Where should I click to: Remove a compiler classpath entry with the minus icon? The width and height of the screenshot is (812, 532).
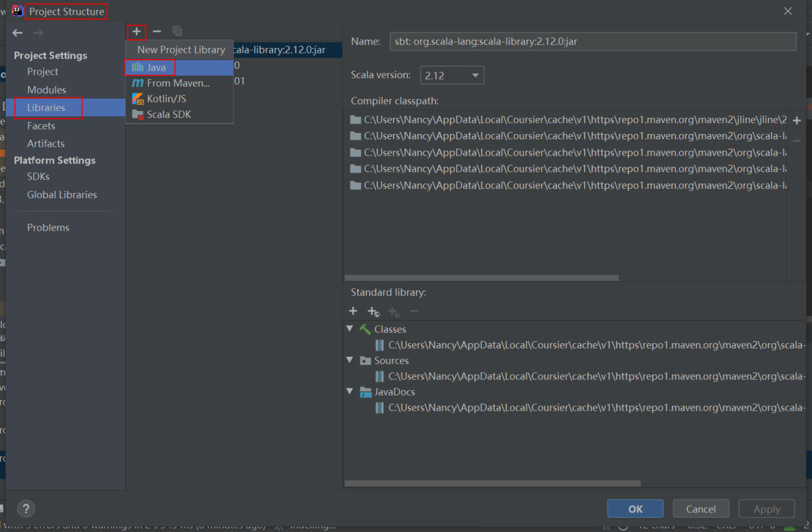[x=796, y=140]
